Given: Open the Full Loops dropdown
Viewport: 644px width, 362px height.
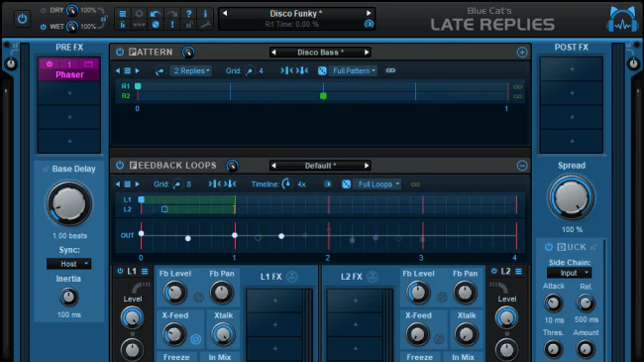Looking at the screenshot, I should tap(377, 184).
